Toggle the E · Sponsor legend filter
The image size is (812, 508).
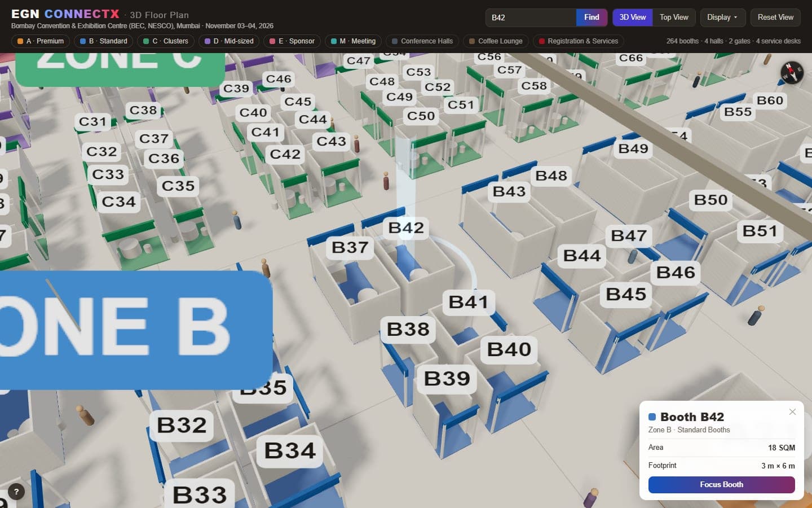coord(292,41)
